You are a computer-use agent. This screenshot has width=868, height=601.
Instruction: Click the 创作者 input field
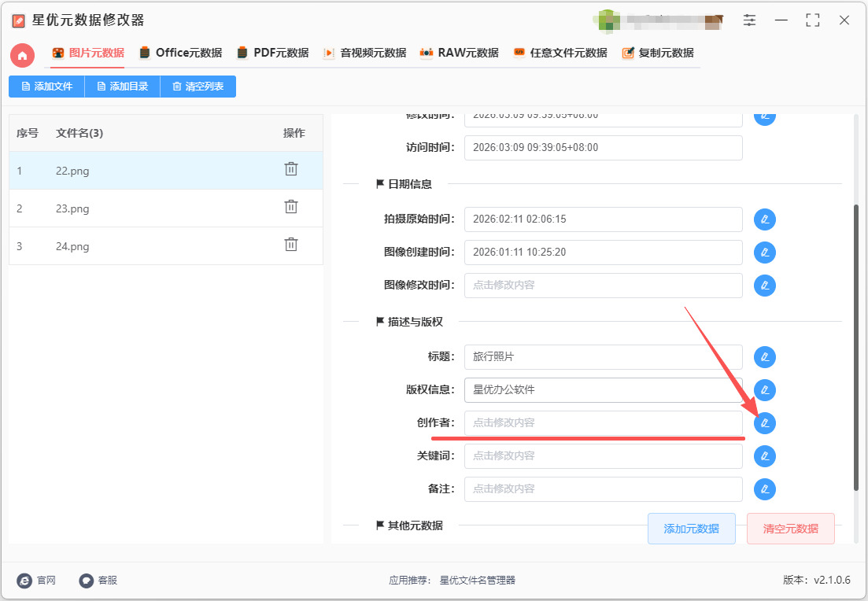pyautogui.click(x=604, y=422)
